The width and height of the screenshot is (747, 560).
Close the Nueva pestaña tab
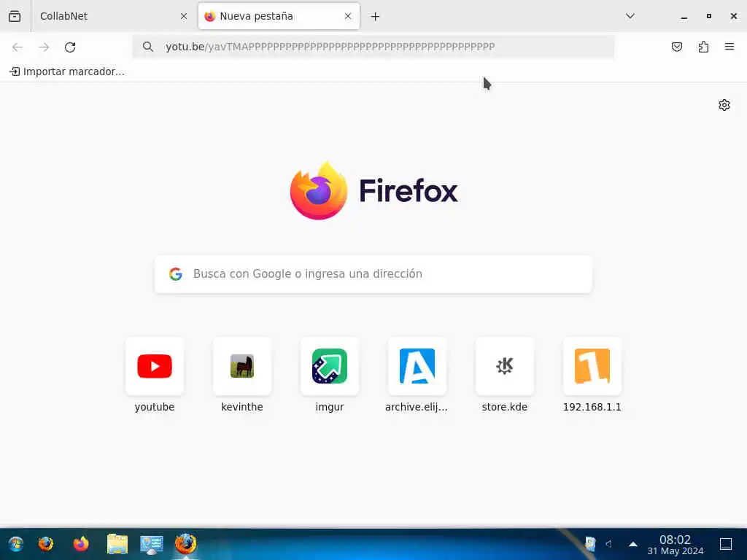tap(348, 16)
